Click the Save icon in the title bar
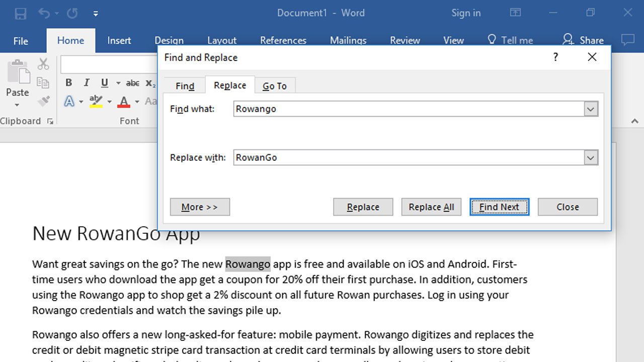The width and height of the screenshot is (644, 362). [21, 14]
